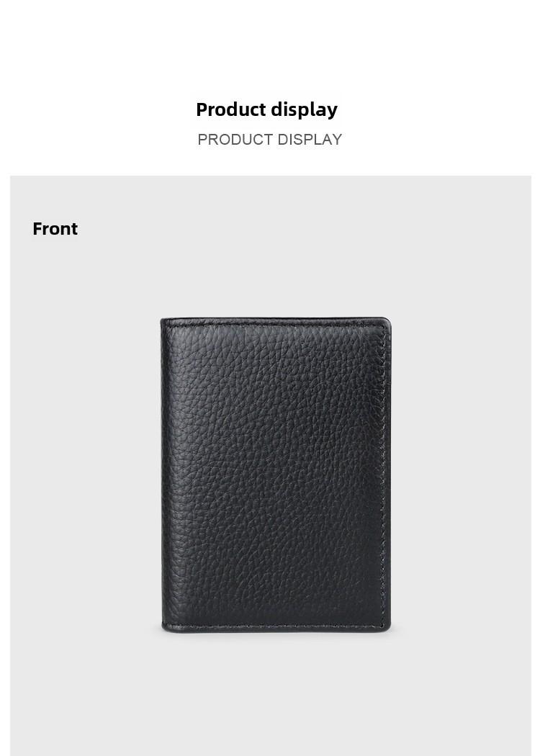Select the uppercase "PRODUCT DISPLAY" subtitle

click(269, 140)
